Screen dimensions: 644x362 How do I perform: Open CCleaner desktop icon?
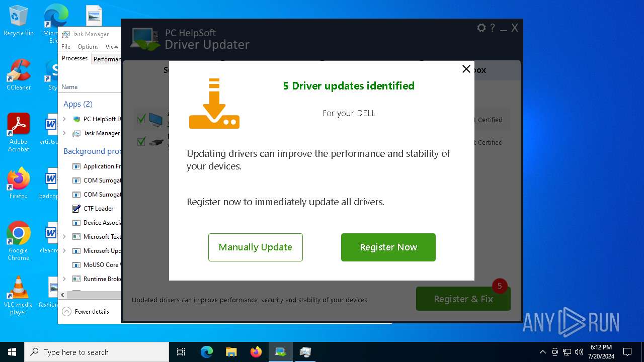tap(19, 74)
